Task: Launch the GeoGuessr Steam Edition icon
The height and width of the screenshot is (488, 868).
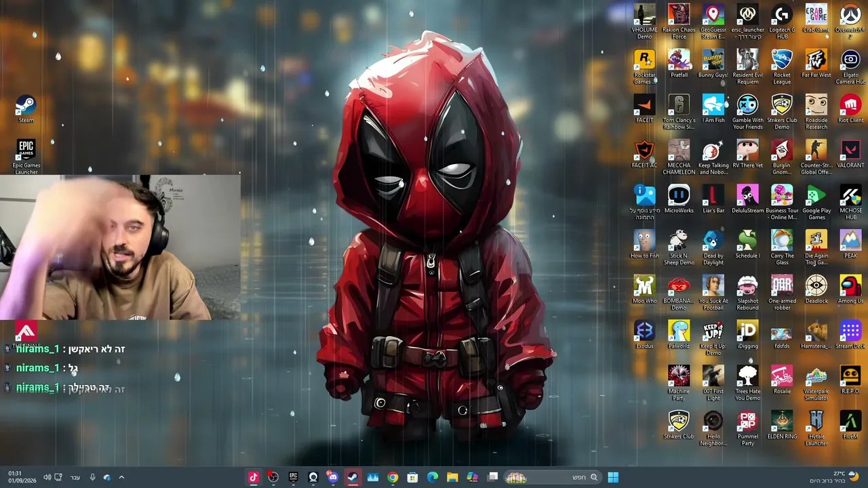Action: pyautogui.click(x=713, y=22)
